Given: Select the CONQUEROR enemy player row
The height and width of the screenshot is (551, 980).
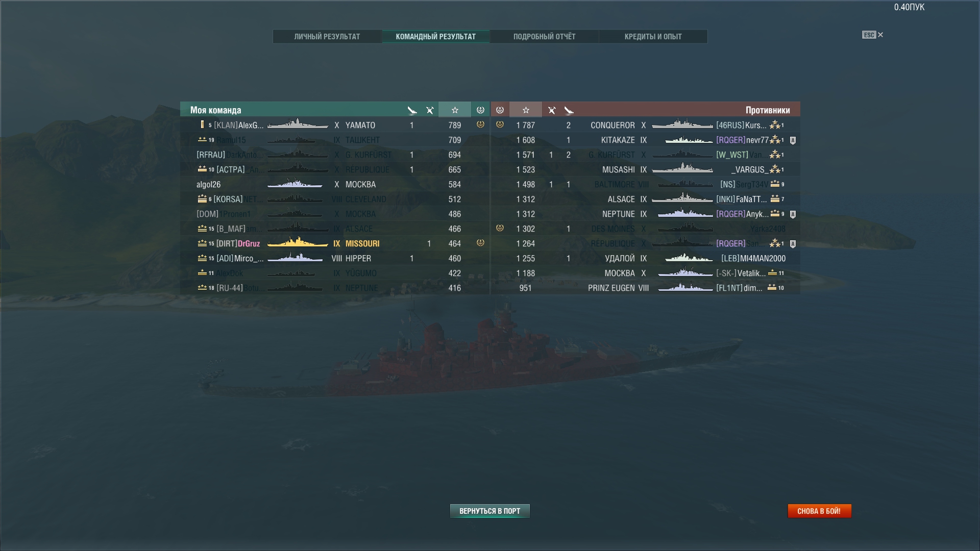Looking at the screenshot, I should (x=646, y=125).
